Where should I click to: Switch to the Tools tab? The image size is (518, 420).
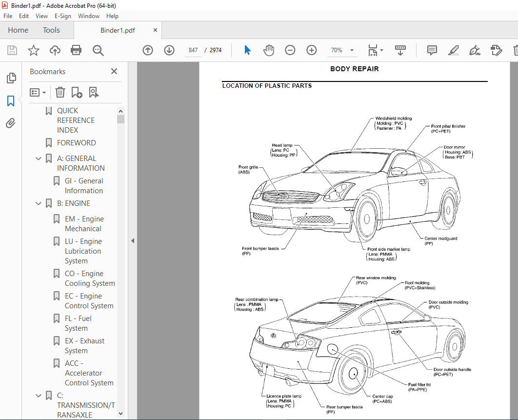tap(51, 30)
